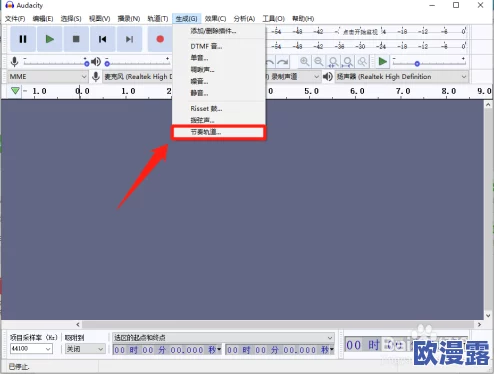This screenshot has height=374, width=494.
Task: Choose DTMF tones menu entry
Action: pyautogui.click(x=219, y=46)
